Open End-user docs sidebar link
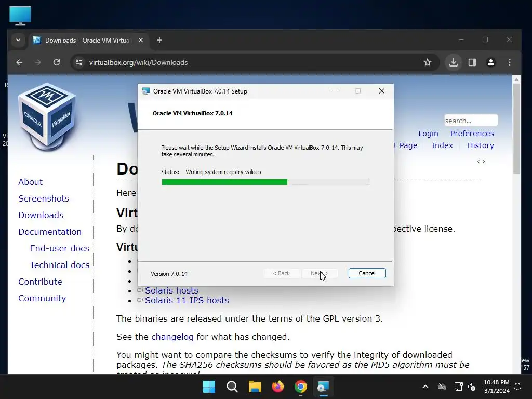Screen dimensions: 532x399 point(59,248)
